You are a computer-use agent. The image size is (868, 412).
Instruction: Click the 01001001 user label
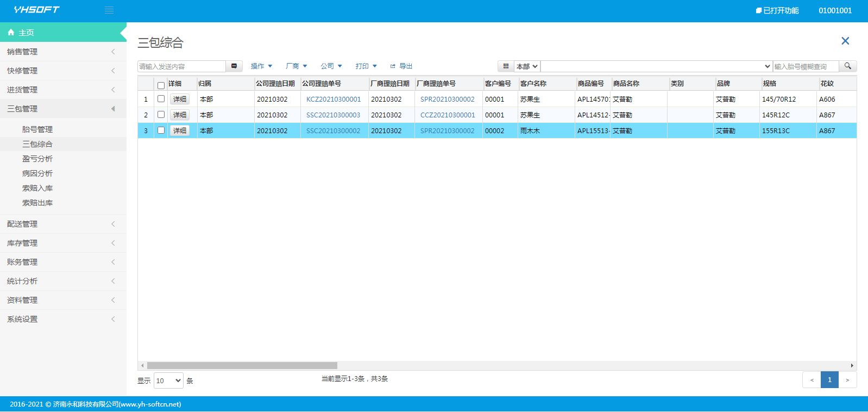pyautogui.click(x=835, y=10)
